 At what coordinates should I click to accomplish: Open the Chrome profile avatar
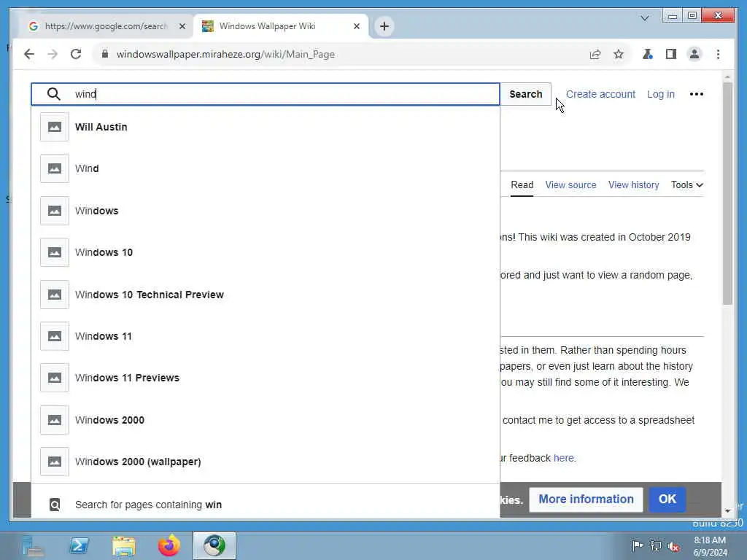694,54
